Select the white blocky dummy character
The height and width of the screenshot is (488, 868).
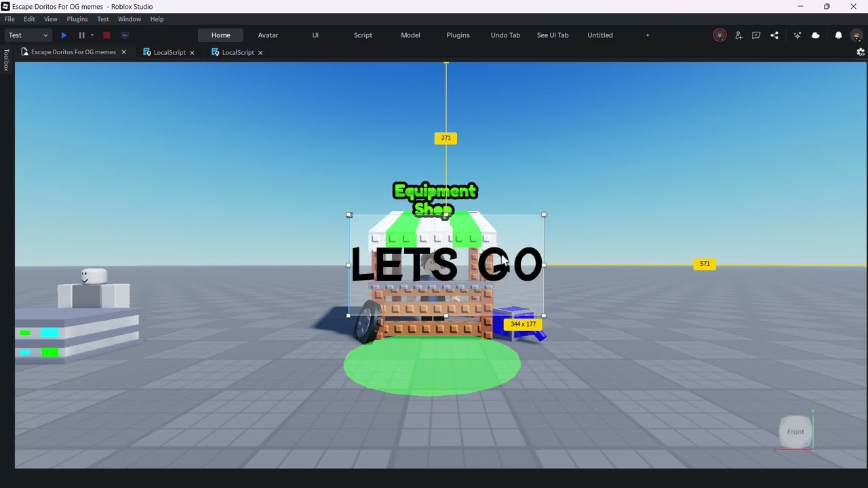pyautogui.click(x=94, y=289)
